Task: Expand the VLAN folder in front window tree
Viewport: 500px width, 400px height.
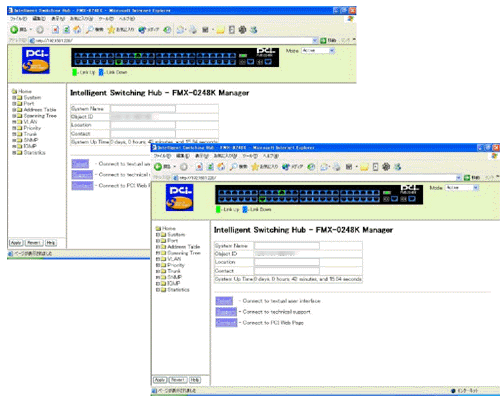Action: (x=158, y=259)
